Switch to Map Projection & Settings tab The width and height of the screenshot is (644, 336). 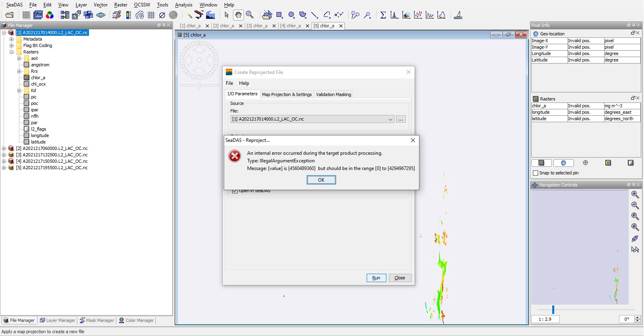[287, 94]
